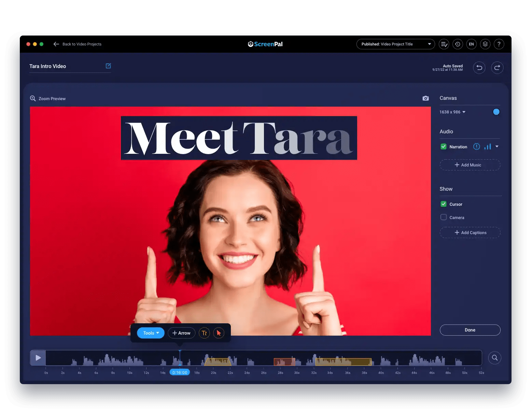Disable the Narration audio checkbox
Screen dimensions: 532x419
(x=443, y=146)
